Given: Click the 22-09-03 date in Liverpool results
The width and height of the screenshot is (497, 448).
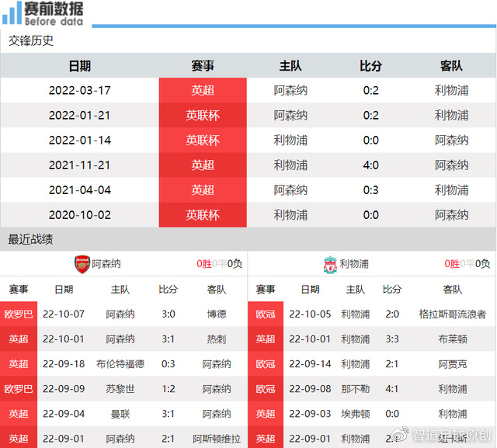Looking at the screenshot, I should [310, 414].
